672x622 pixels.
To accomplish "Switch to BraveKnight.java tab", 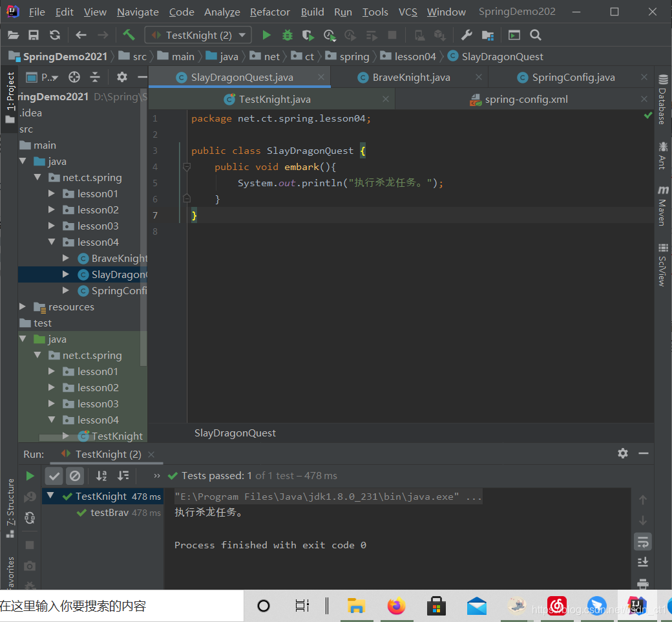I will coord(411,77).
